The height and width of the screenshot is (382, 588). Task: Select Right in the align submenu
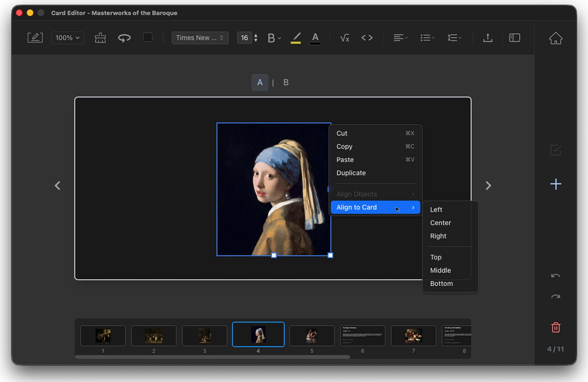click(x=450, y=236)
